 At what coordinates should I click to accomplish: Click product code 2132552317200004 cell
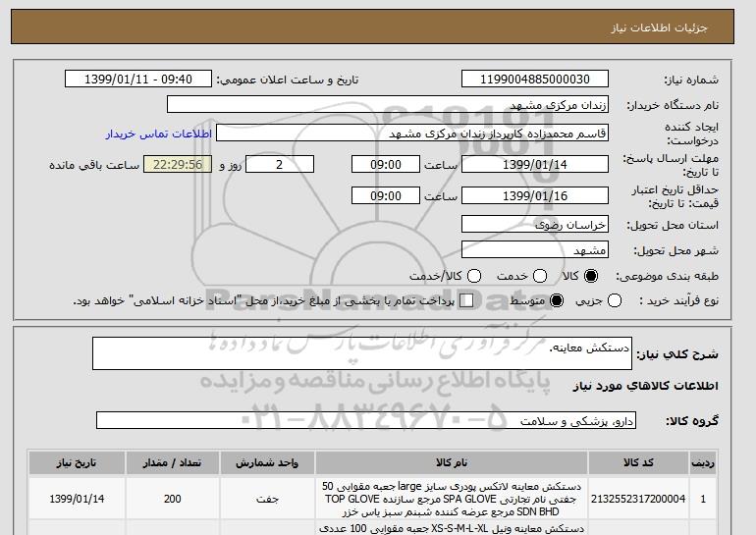638,499
